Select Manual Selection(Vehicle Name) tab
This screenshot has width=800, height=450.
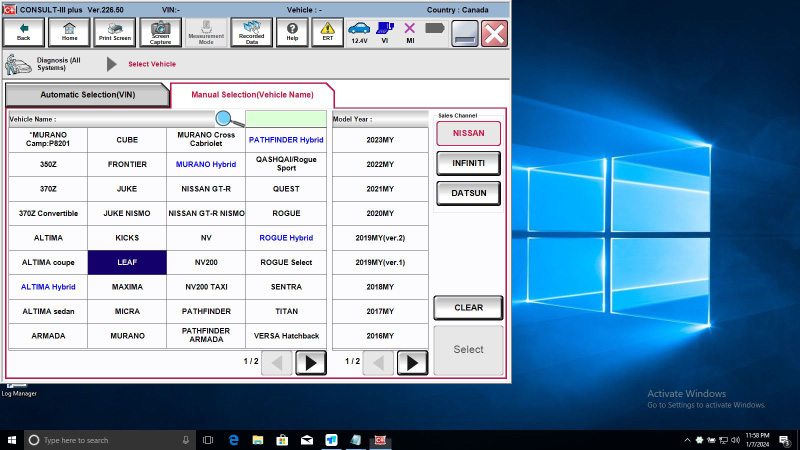point(252,95)
